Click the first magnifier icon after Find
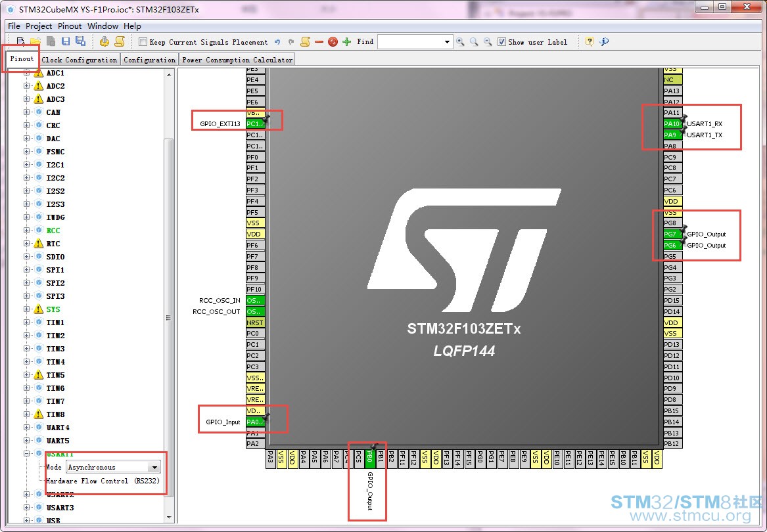Viewport: 767px width, 532px height. click(x=460, y=42)
